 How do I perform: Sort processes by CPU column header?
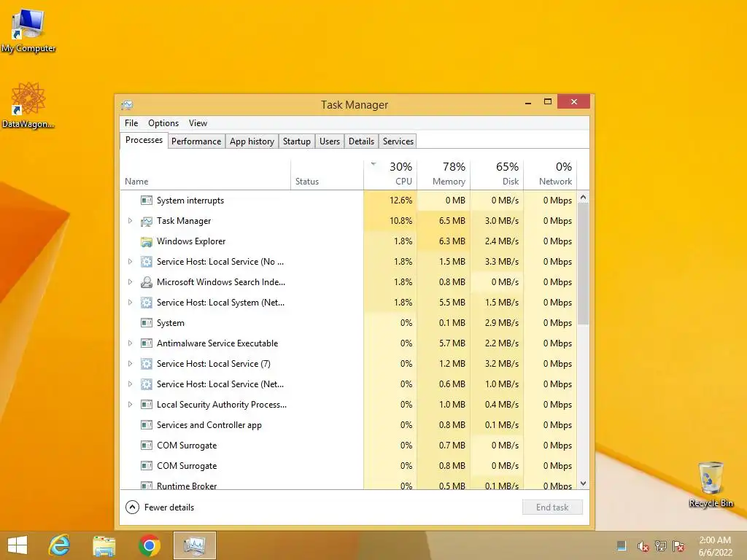click(390, 174)
